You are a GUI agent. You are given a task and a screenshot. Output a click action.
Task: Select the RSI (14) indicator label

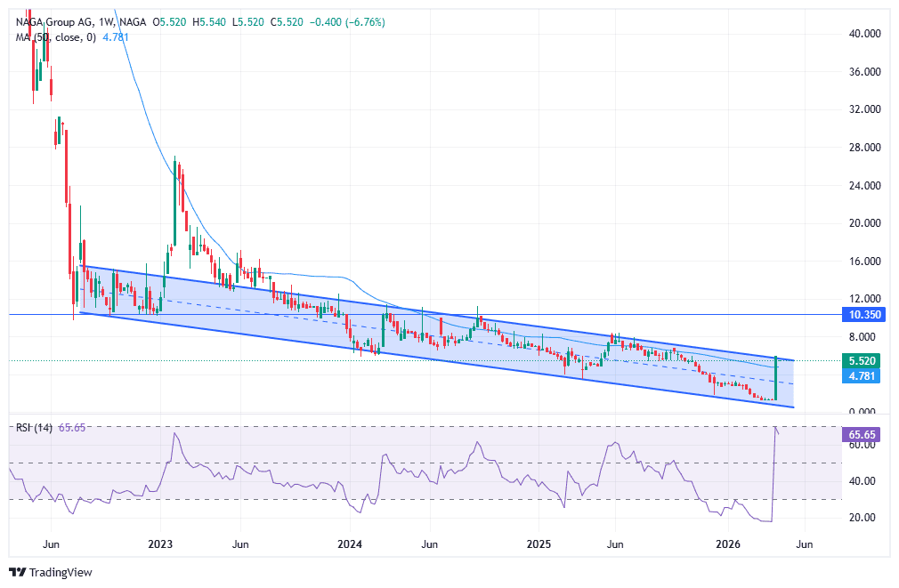[32, 427]
